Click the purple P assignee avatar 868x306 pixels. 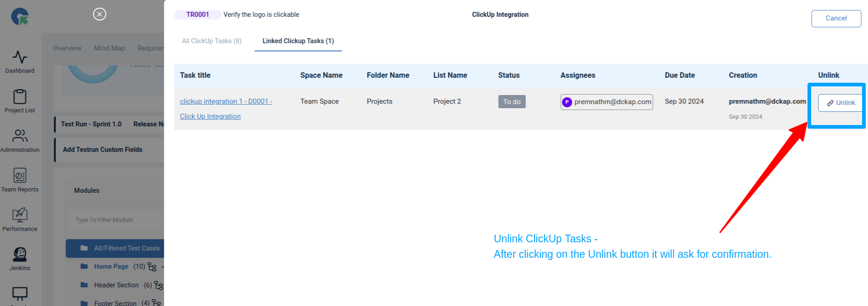[x=567, y=102]
